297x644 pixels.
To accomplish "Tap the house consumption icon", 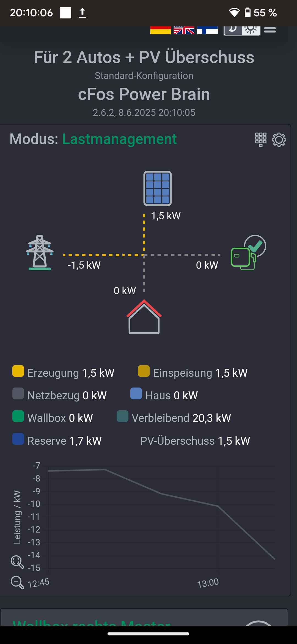I will coord(144,317).
